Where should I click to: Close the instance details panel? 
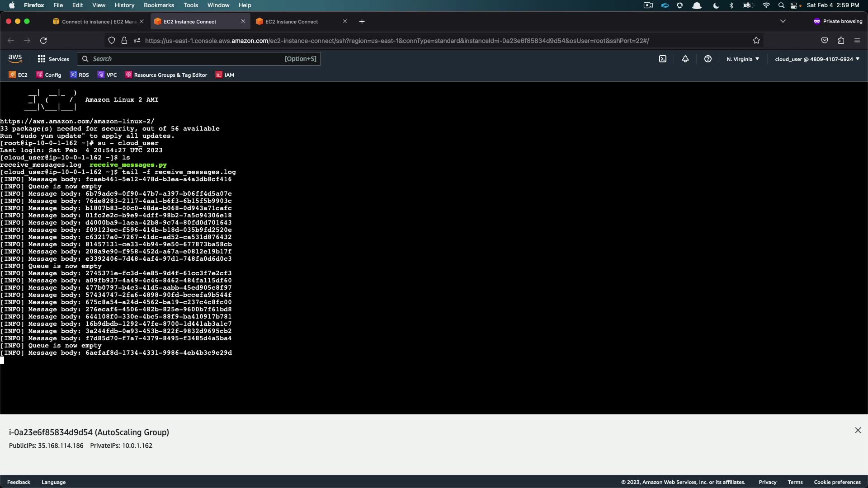[858, 431]
